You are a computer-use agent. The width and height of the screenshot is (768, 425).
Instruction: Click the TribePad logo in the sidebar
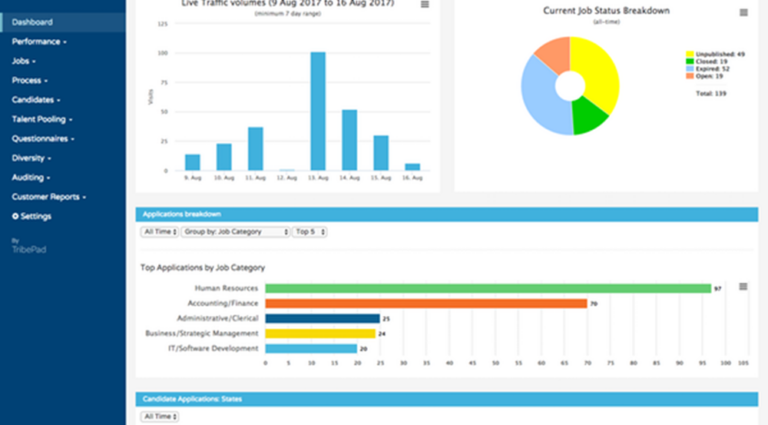pyautogui.click(x=28, y=249)
